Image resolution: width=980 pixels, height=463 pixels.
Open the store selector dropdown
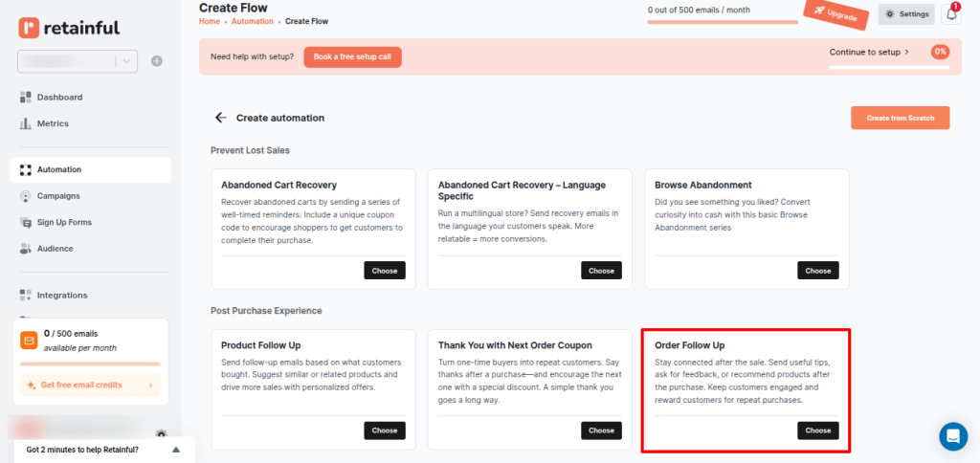(78, 61)
